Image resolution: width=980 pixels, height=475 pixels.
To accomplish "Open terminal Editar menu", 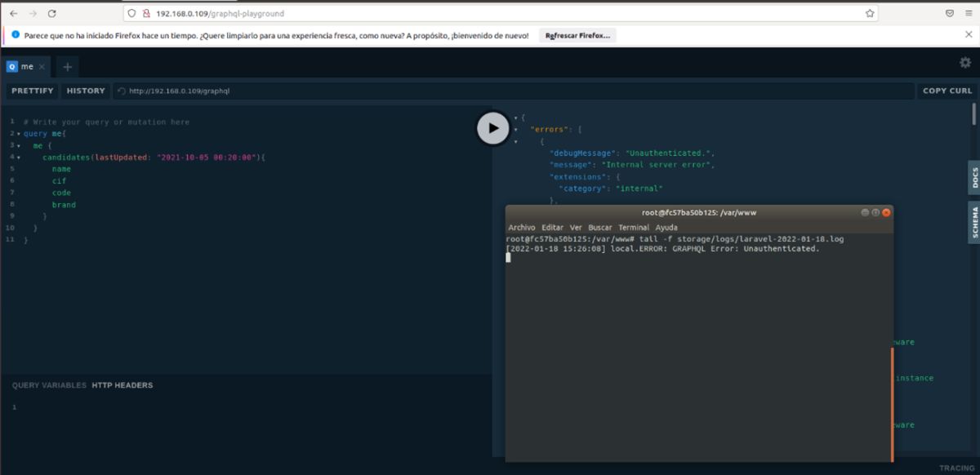I will (553, 227).
